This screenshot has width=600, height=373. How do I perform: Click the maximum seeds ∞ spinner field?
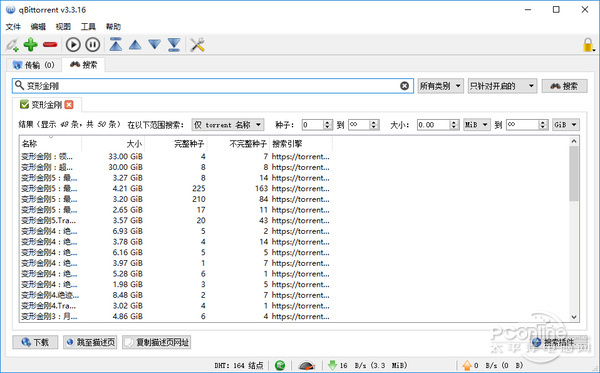click(364, 125)
